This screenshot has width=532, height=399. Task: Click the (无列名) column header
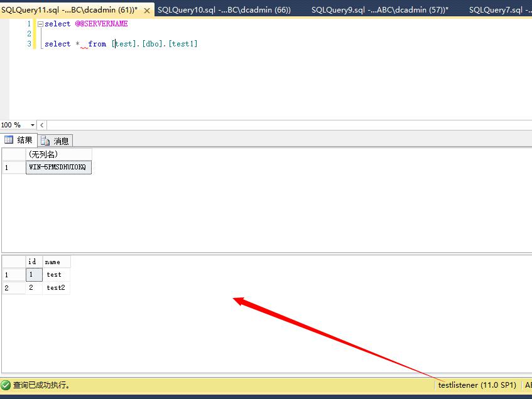58,154
